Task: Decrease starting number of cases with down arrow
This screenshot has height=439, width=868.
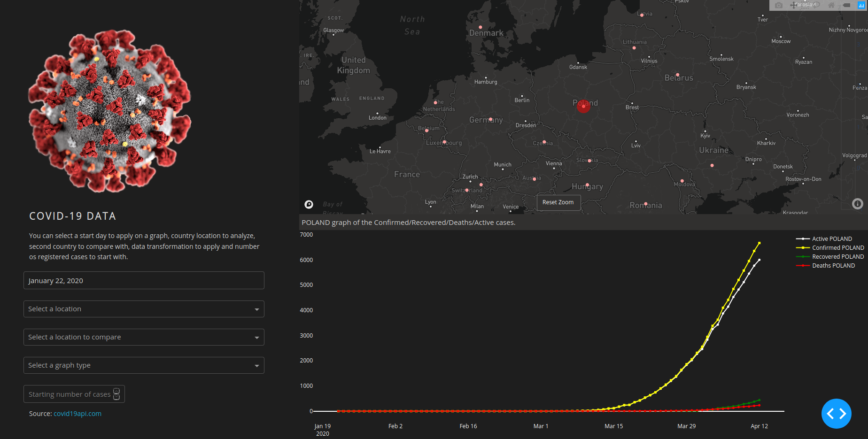Action: [x=116, y=397]
